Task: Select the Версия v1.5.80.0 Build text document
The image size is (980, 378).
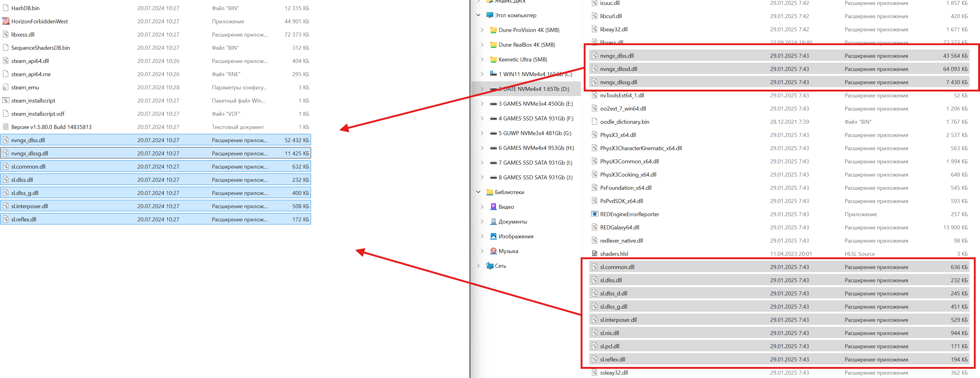Action: (x=156, y=127)
